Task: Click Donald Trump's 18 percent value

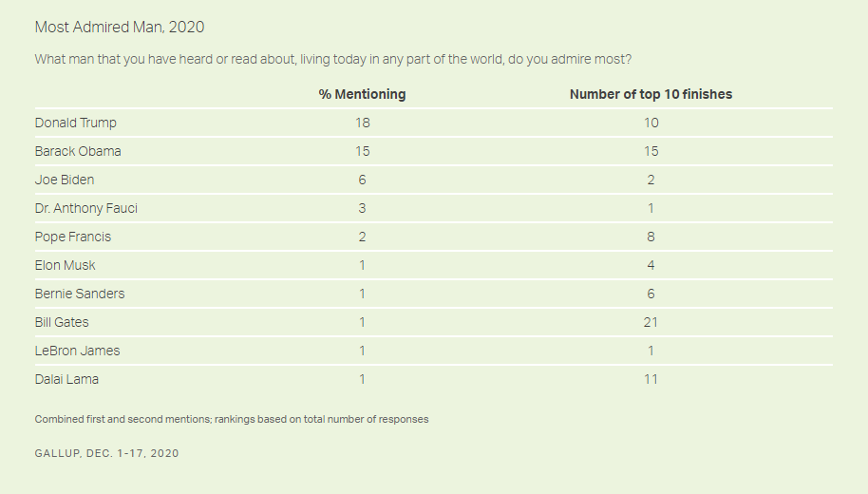Action: click(x=363, y=123)
